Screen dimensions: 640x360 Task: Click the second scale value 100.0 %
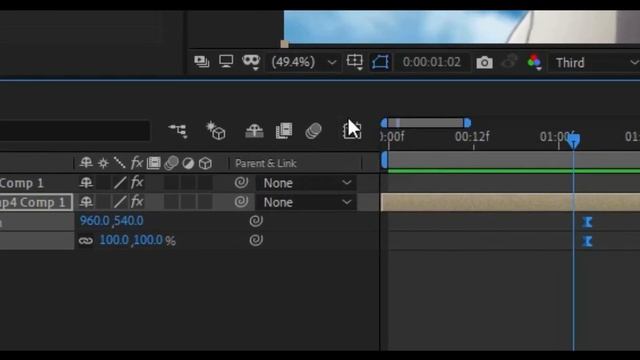click(x=154, y=240)
